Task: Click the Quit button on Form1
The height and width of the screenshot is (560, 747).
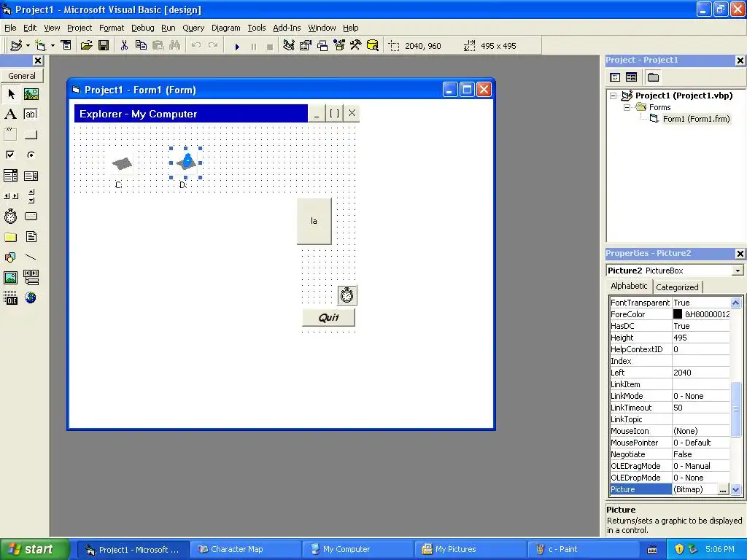Action: [329, 318]
